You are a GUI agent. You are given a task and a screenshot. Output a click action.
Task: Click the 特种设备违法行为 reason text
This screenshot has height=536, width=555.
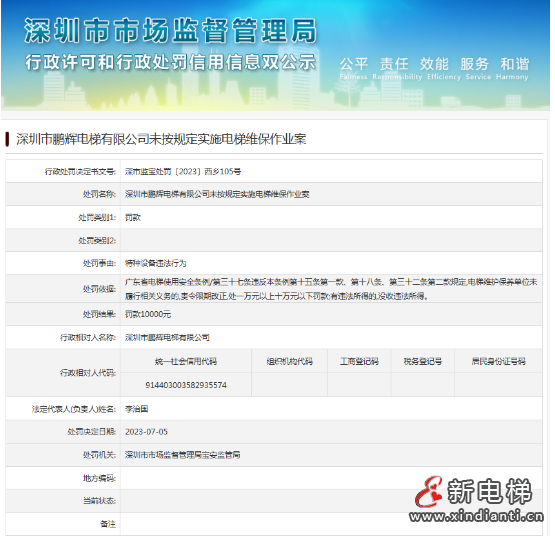(155, 263)
